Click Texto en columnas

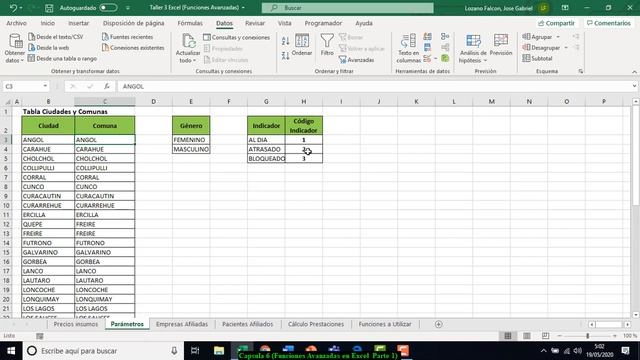pyautogui.click(x=409, y=48)
